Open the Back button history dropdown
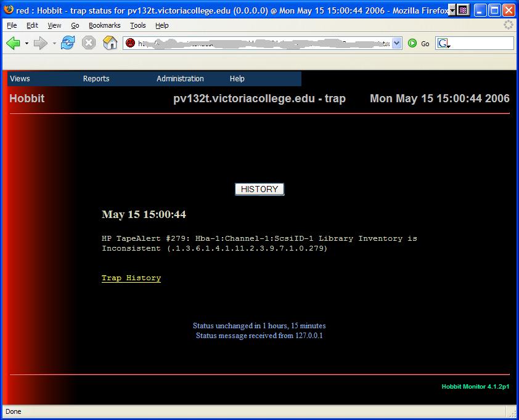 coord(27,44)
